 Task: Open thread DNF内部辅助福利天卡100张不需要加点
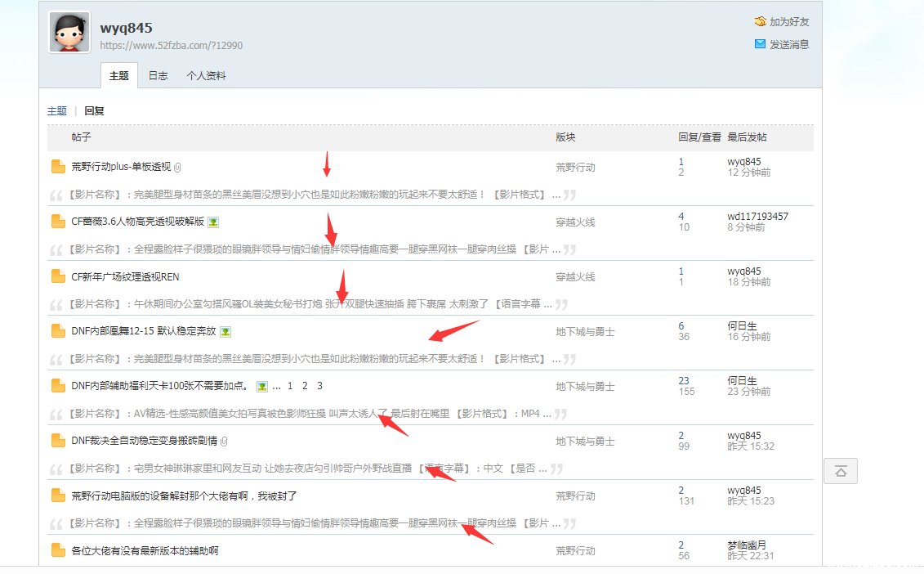coord(160,386)
